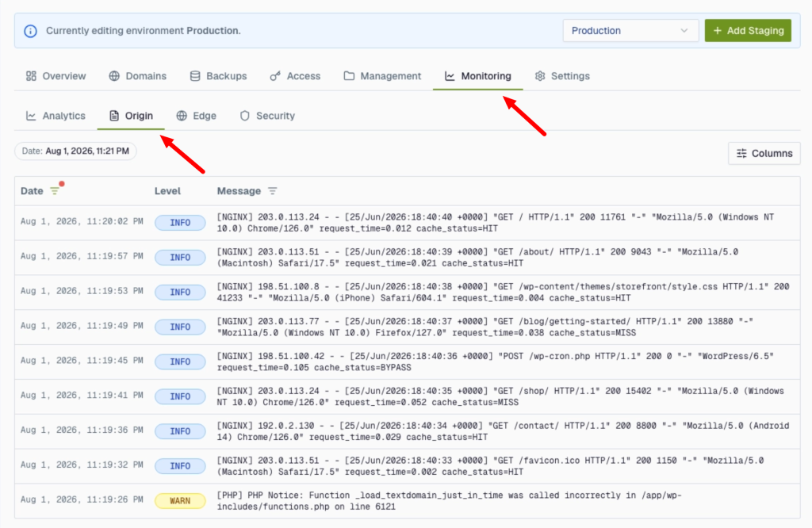
Task: Click log message for GET /favicon.ico
Action: (490, 466)
